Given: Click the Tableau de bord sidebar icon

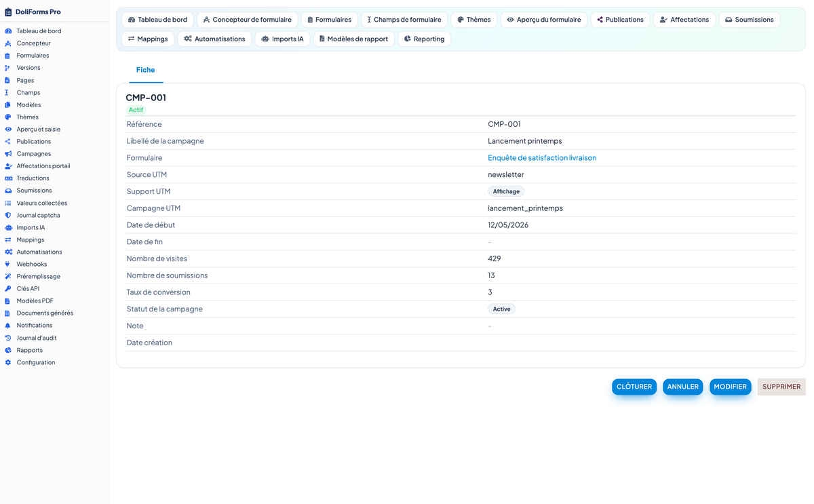Looking at the screenshot, I should [8, 31].
